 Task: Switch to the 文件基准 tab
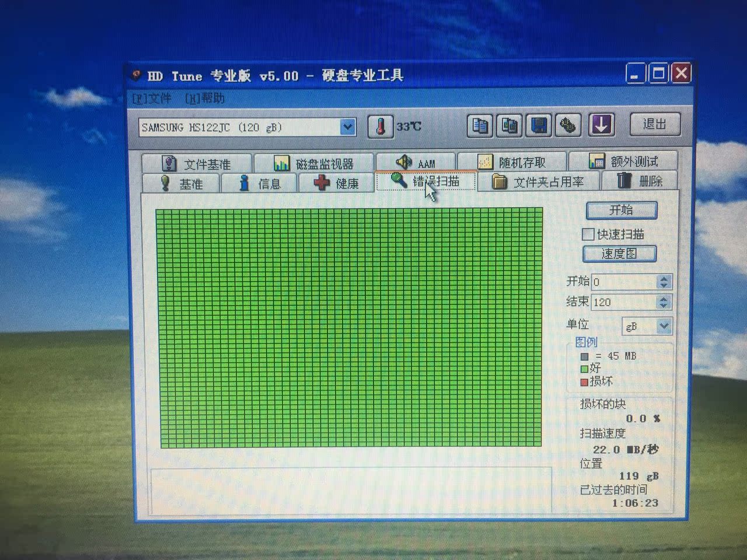click(x=197, y=163)
